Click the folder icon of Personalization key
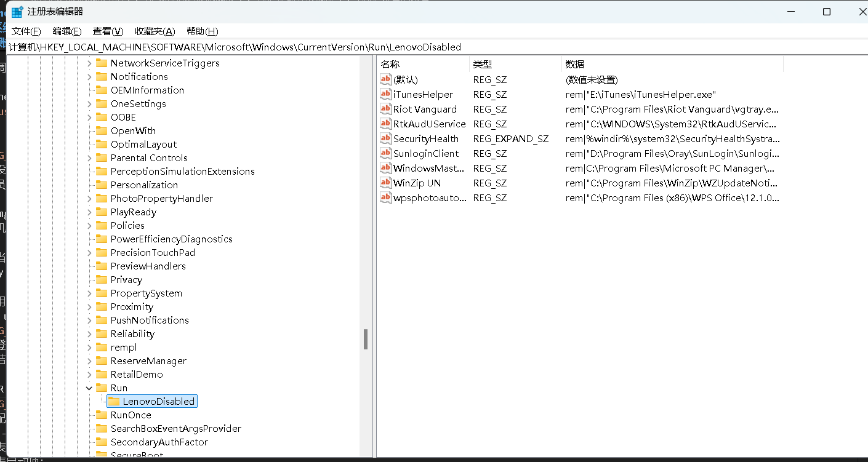Image resolution: width=868 pixels, height=462 pixels. pyautogui.click(x=101, y=185)
